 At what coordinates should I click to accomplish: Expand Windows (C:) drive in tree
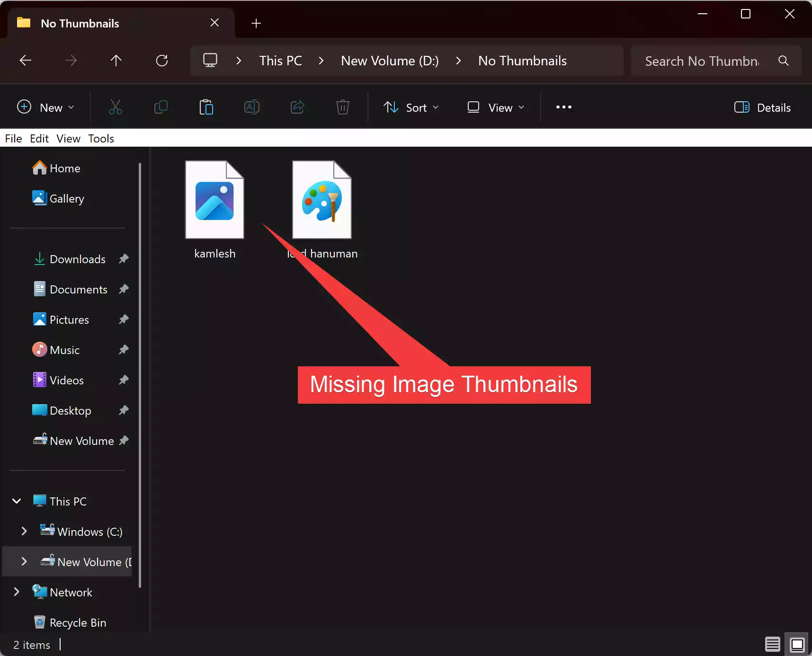[x=24, y=532]
